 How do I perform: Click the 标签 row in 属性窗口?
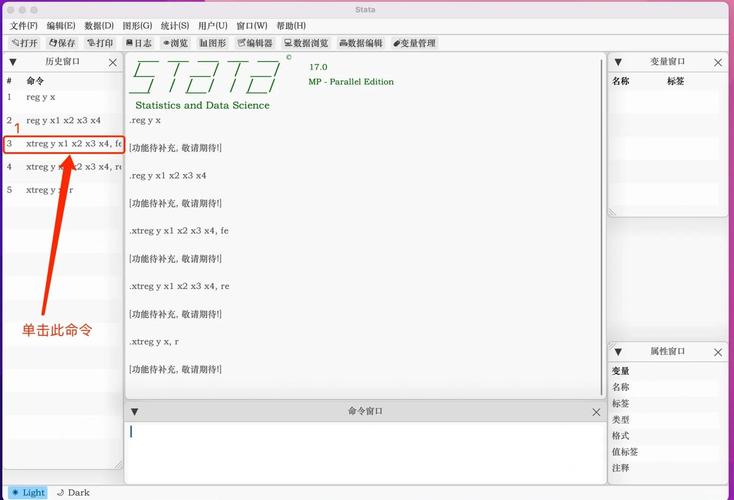coord(665,404)
